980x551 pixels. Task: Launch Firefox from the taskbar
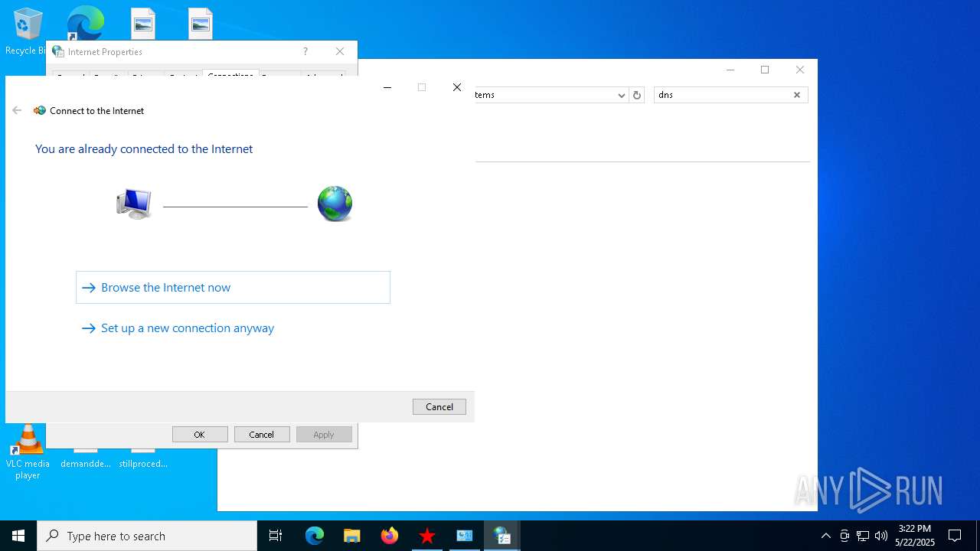tap(390, 536)
